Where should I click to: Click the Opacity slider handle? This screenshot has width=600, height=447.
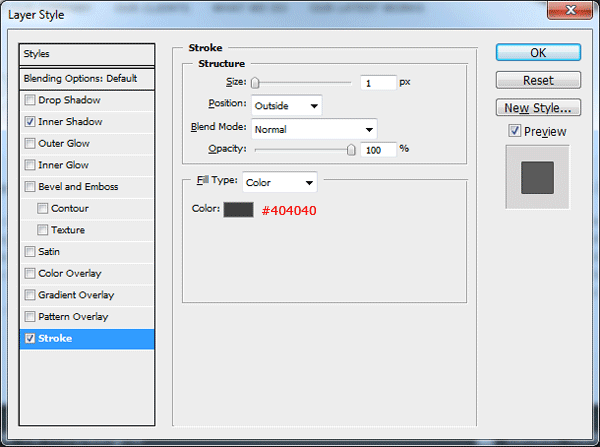pyautogui.click(x=351, y=149)
